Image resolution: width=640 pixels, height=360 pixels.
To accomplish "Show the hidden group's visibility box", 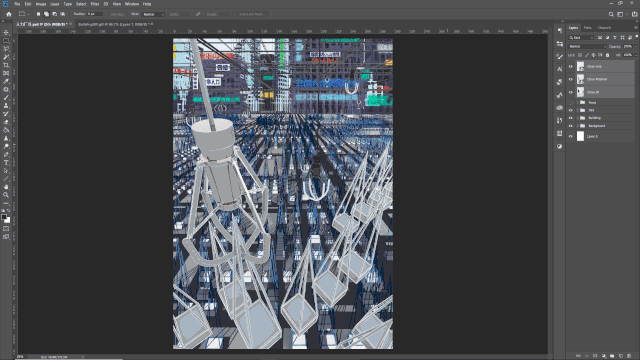I will 571,102.
